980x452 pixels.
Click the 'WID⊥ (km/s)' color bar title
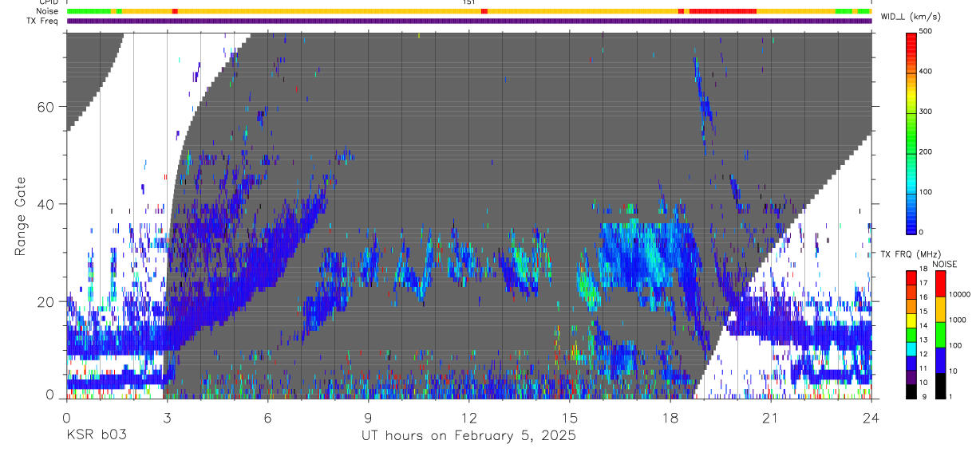911,16
